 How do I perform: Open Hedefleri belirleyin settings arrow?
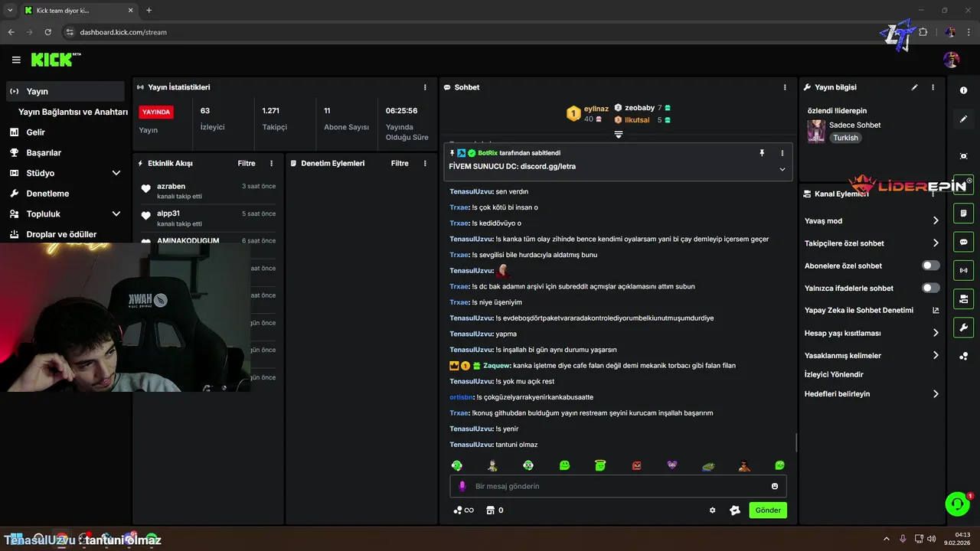point(935,394)
